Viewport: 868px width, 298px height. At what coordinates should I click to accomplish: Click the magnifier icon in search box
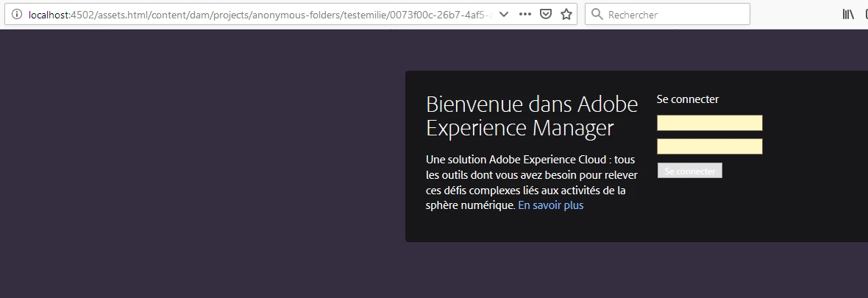597,15
